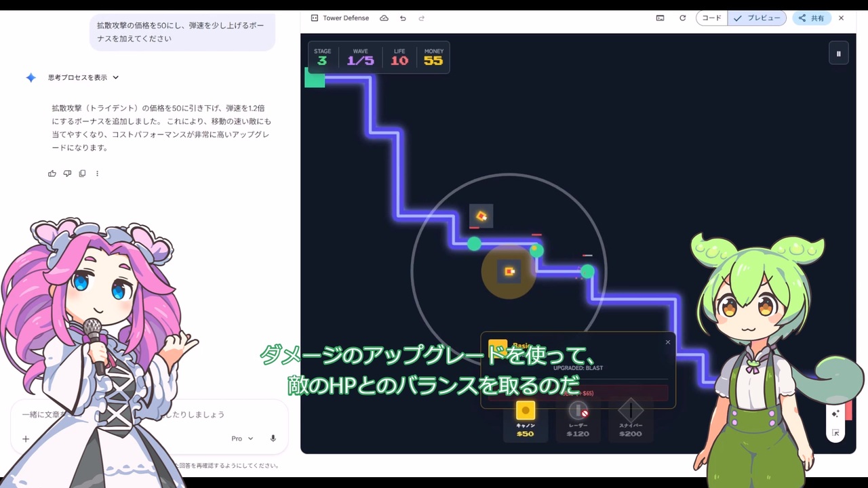Click the UPGRADED: BLAST label
Viewport: 868px width, 488px height.
click(578, 368)
